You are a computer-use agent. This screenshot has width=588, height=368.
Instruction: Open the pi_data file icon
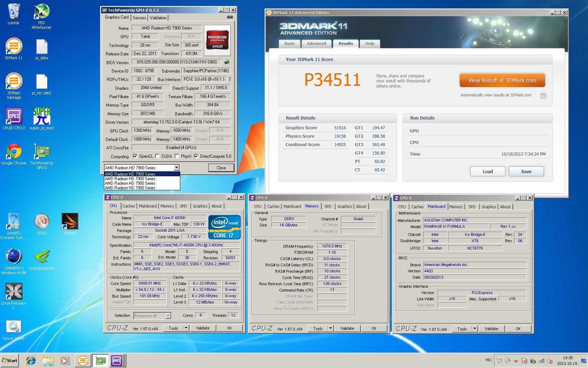(x=42, y=49)
